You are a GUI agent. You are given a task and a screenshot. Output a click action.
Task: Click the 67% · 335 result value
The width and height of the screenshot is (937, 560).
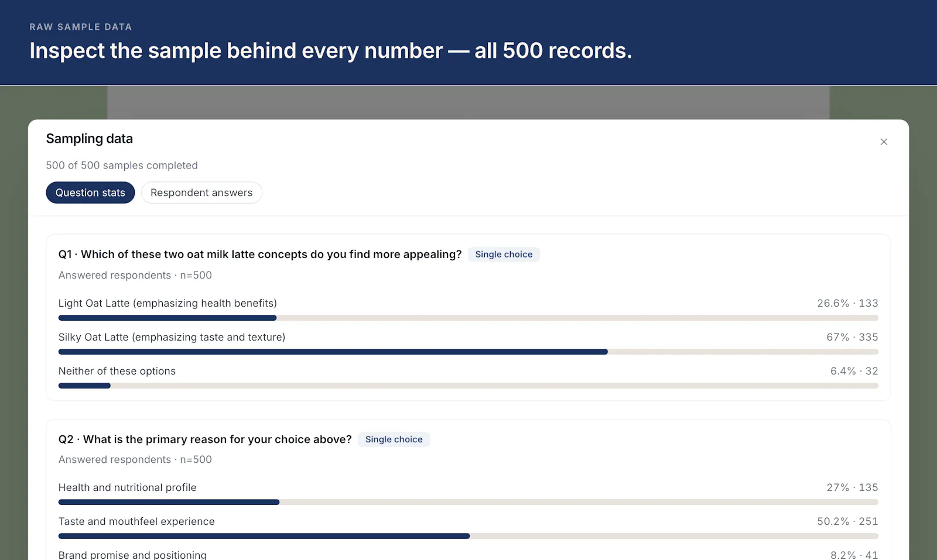point(852,337)
